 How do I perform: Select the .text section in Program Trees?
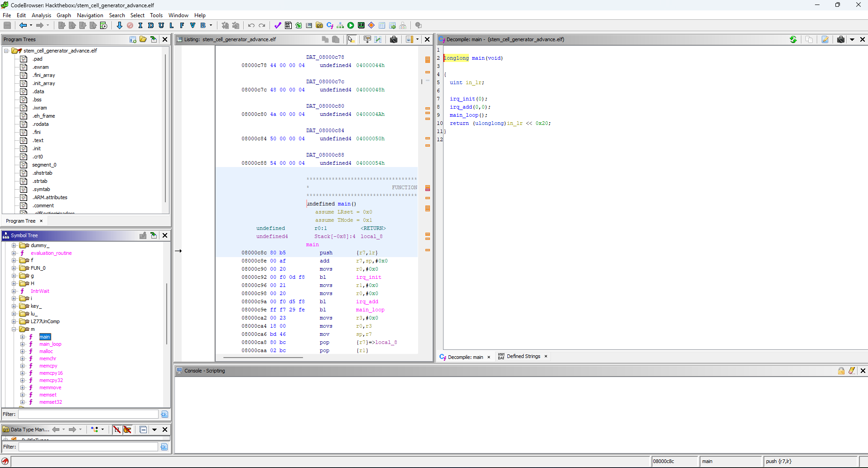(x=39, y=140)
